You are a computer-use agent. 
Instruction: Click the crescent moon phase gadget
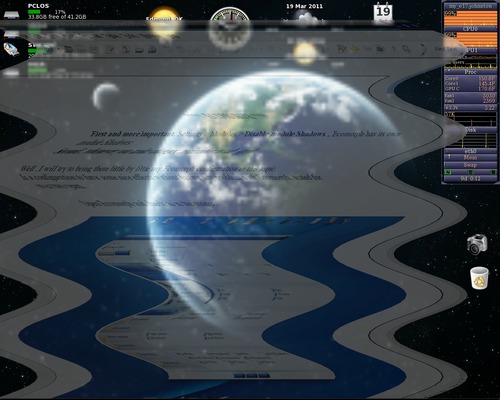pyautogui.click(x=106, y=96)
